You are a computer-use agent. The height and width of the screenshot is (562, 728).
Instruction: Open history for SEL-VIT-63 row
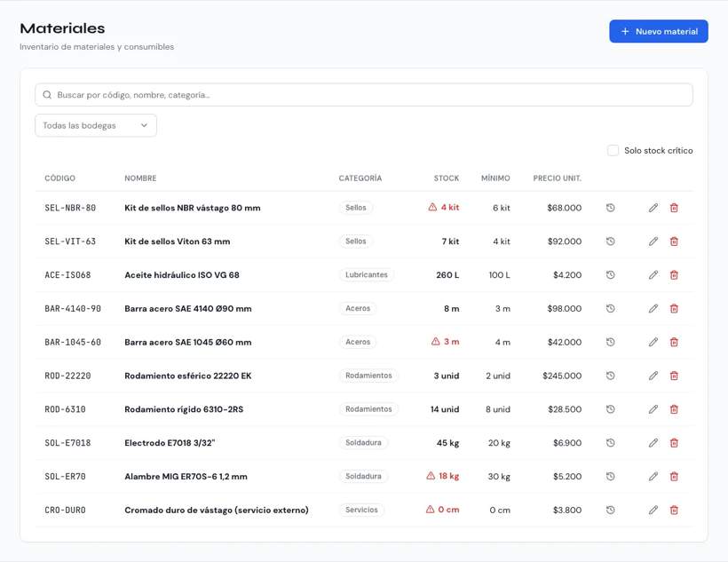(611, 241)
